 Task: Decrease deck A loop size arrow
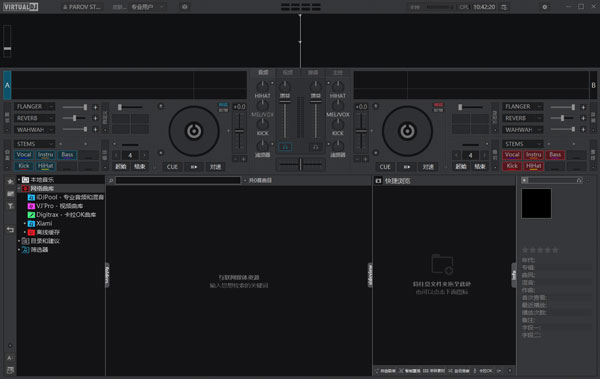[x=117, y=155]
